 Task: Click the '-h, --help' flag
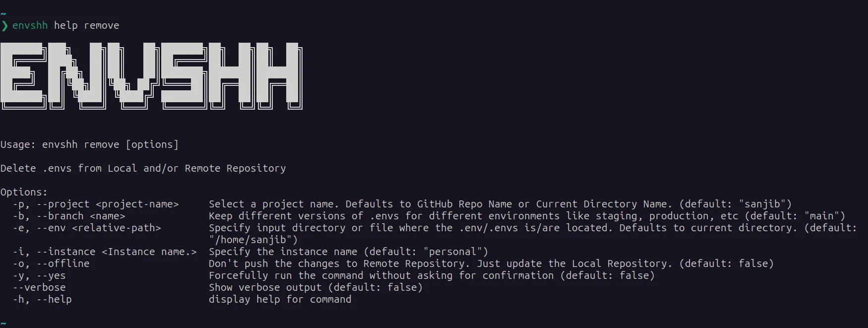42,299
